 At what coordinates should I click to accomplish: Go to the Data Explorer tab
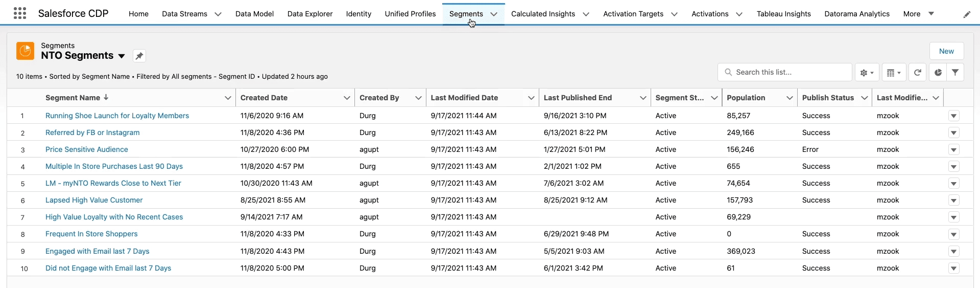click(309, 14)
